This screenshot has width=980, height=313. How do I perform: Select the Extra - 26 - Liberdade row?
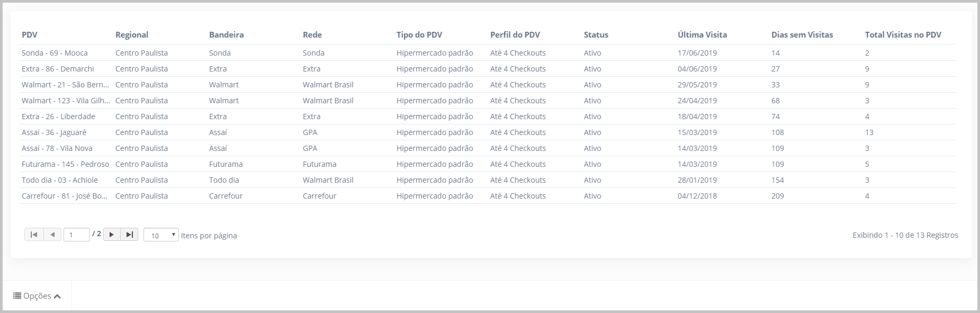488,117
